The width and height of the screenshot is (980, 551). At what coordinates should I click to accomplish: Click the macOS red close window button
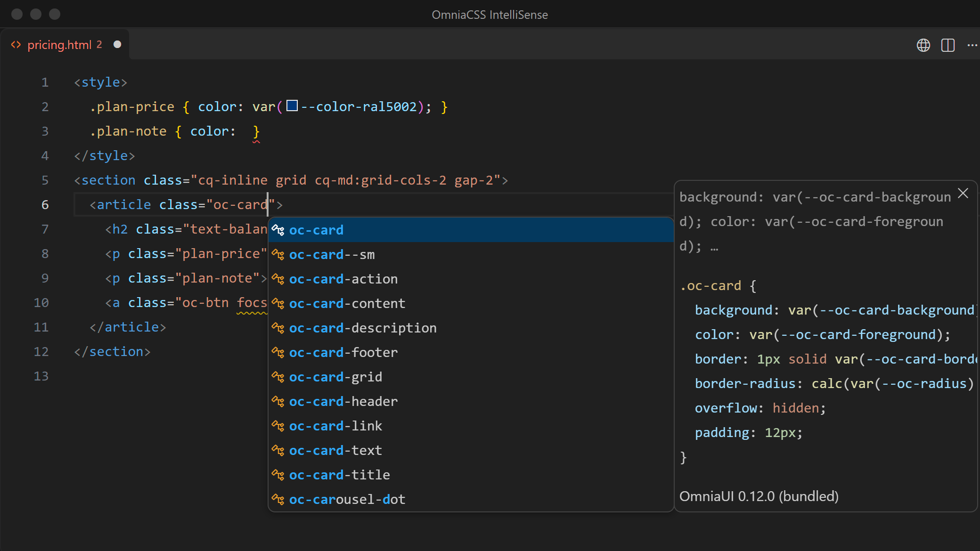[17, 14]
